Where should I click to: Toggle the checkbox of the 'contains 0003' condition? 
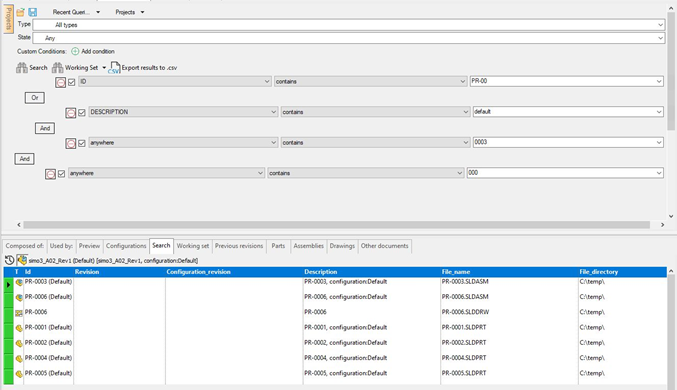(x=82, y=143)
